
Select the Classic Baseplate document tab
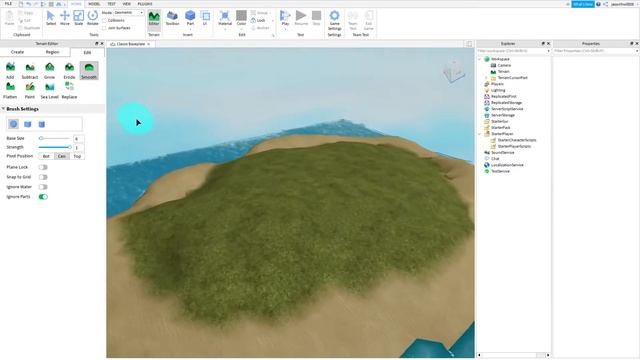130,44
